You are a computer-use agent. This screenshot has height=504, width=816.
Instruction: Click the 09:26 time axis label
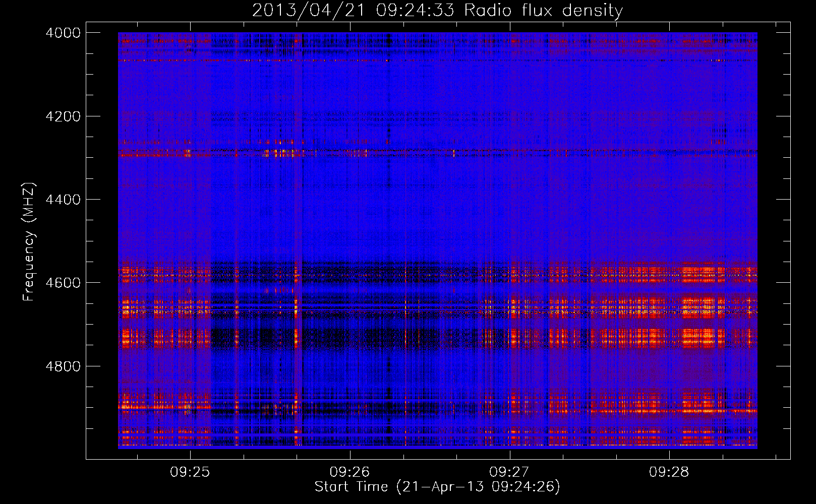point(349,472)
